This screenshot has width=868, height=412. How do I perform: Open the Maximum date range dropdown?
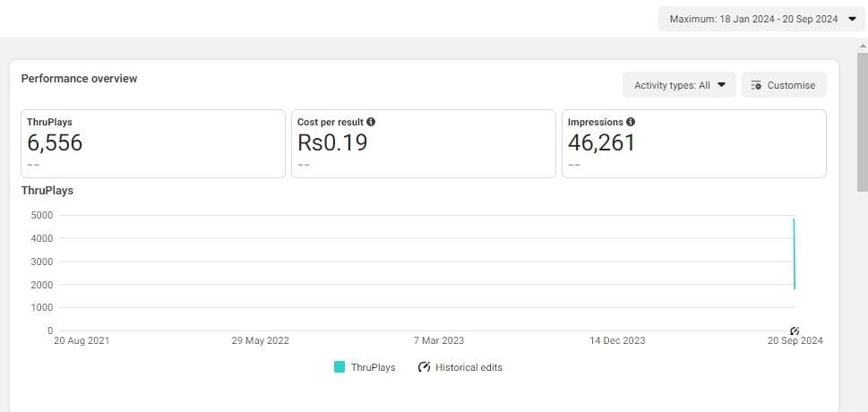coord(761,19)
